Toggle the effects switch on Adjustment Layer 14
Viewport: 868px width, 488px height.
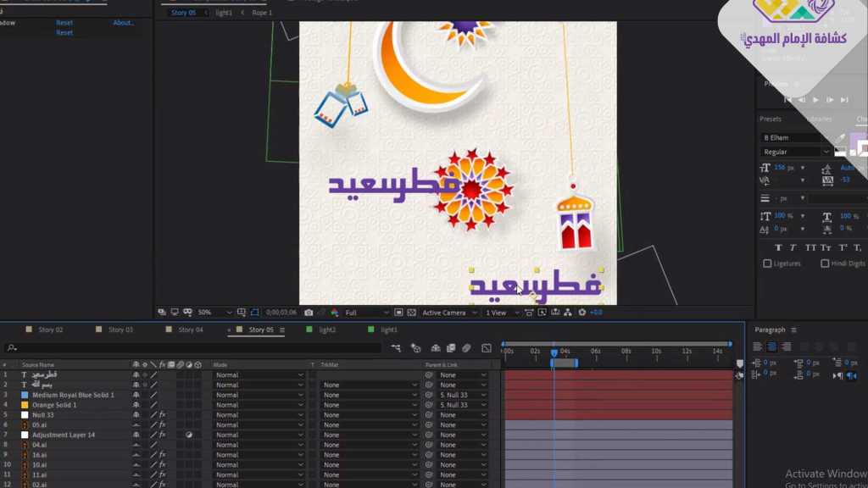point(162,435)
